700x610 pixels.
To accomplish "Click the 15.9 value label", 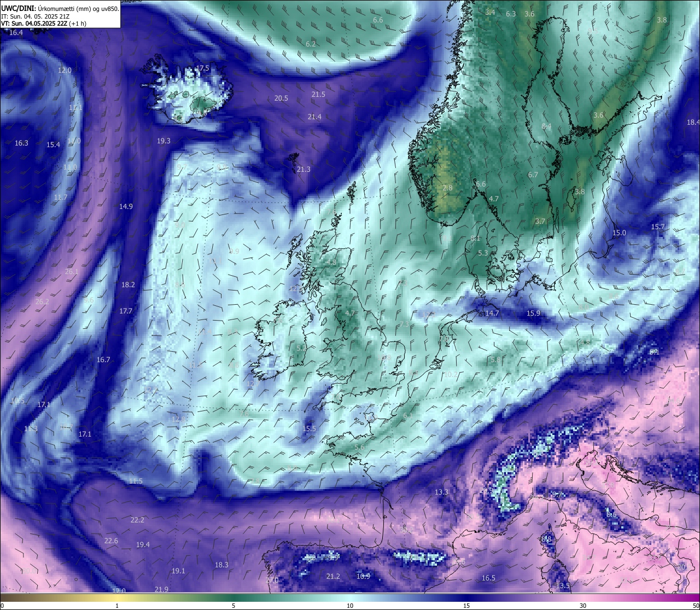I will [x=533, y=313].
